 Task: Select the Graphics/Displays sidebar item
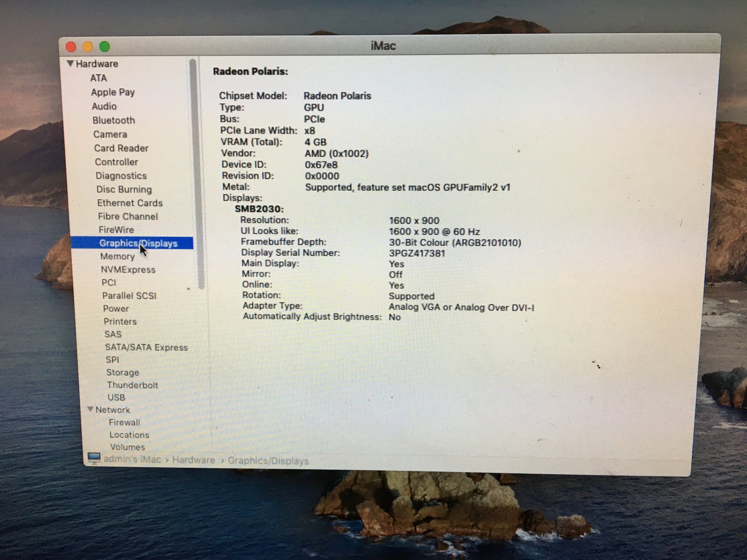click(x=138, y=243)
